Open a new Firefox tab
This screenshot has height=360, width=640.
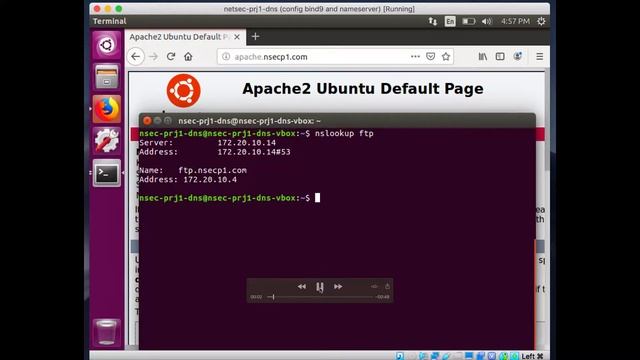pyautogui.click(x=256, y=37)
